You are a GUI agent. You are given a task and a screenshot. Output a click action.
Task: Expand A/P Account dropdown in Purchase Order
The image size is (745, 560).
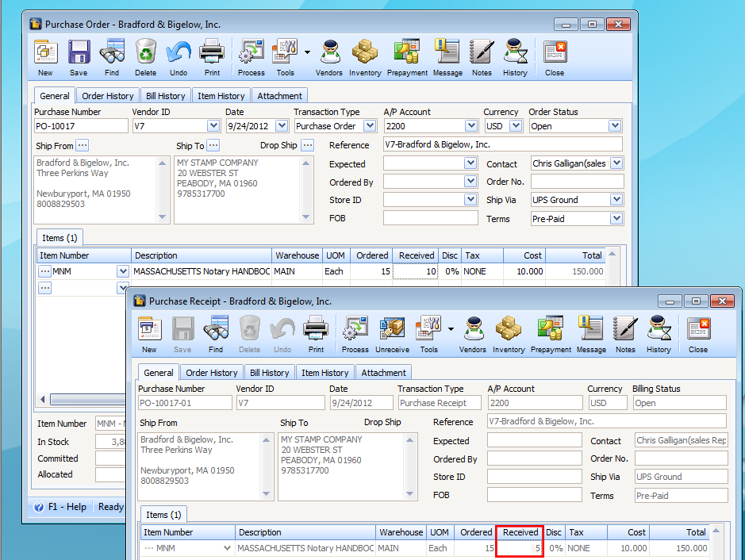coord(471,126)
